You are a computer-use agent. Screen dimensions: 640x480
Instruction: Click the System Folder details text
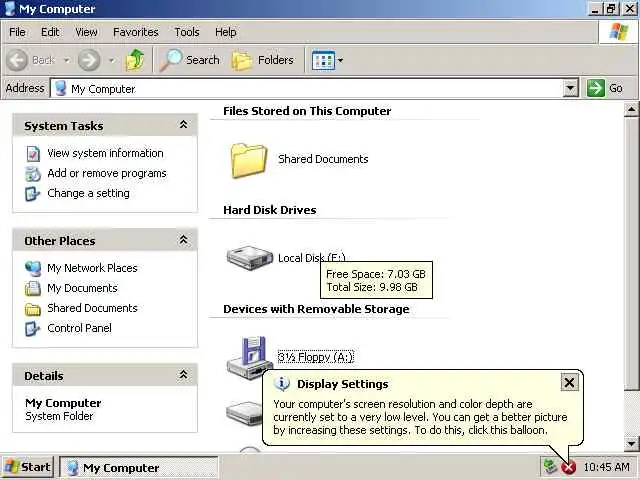59,416
